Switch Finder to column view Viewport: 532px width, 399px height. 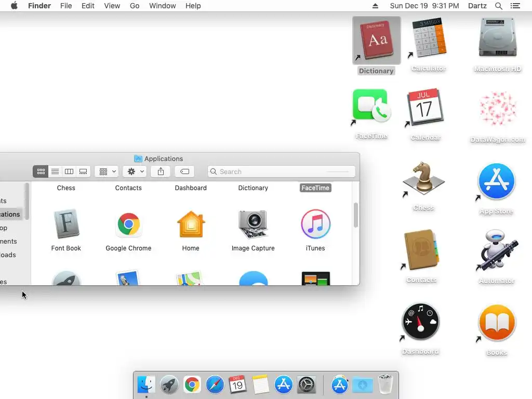tap(69, 171)
